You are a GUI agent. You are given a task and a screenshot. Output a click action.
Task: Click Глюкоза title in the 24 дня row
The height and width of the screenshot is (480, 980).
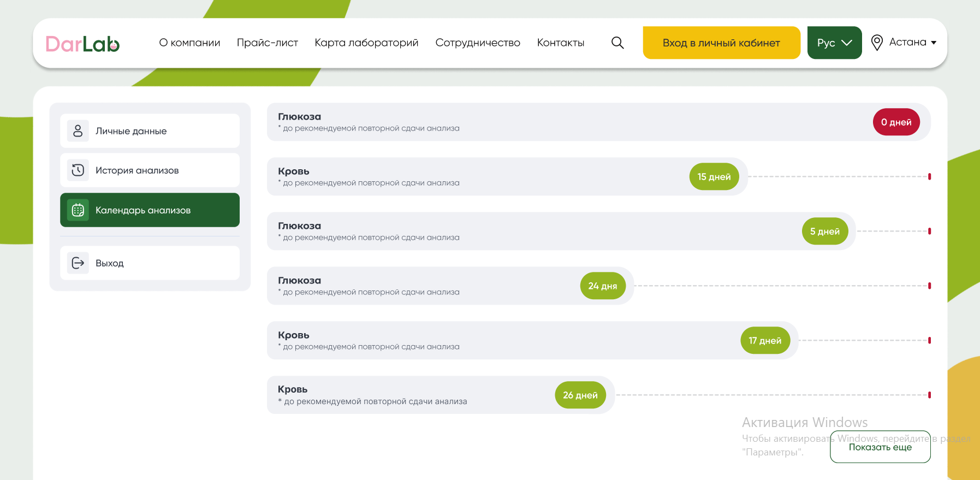(x=299, y=281)
